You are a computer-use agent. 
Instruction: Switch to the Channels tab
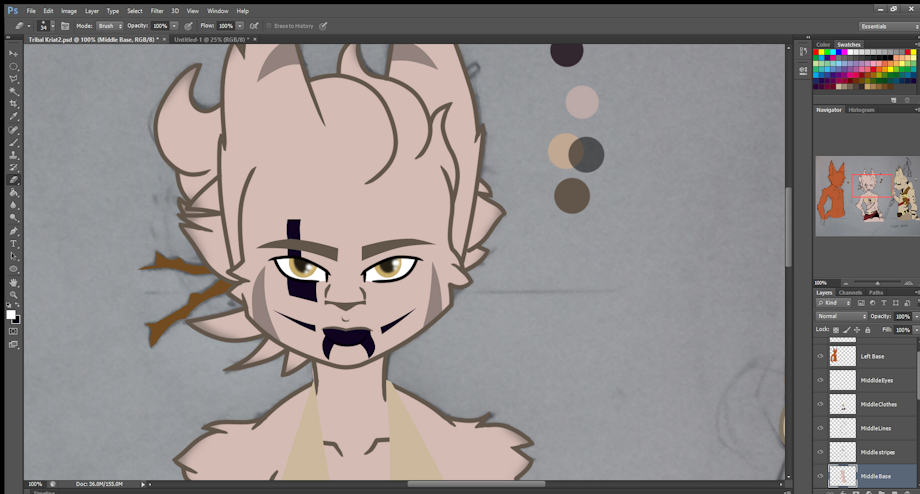[x=850, y=293]
